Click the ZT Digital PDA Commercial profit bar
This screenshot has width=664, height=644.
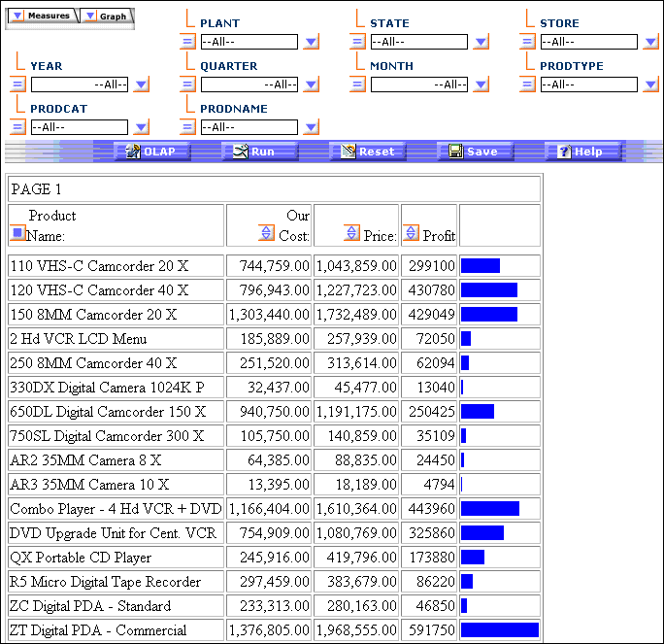coord(499,630)
